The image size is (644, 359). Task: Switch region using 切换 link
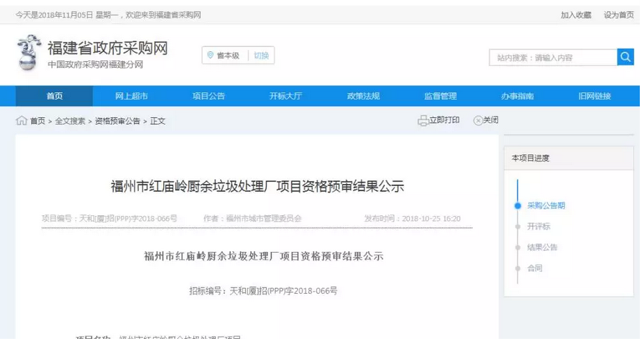pyautogui.click(x=261, y=56)
